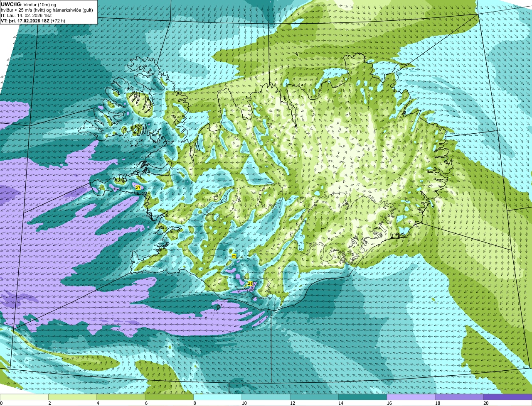
Task: Select the 18–20 m/s purple legend swatch
Action: tap(459, 397)
